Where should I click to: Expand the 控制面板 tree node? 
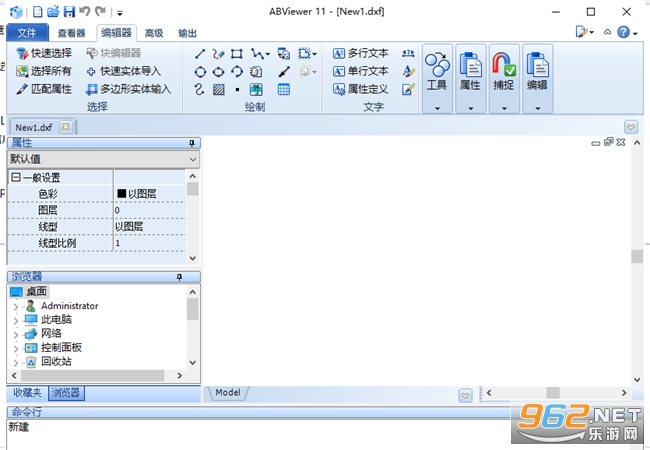pos(16,349)
